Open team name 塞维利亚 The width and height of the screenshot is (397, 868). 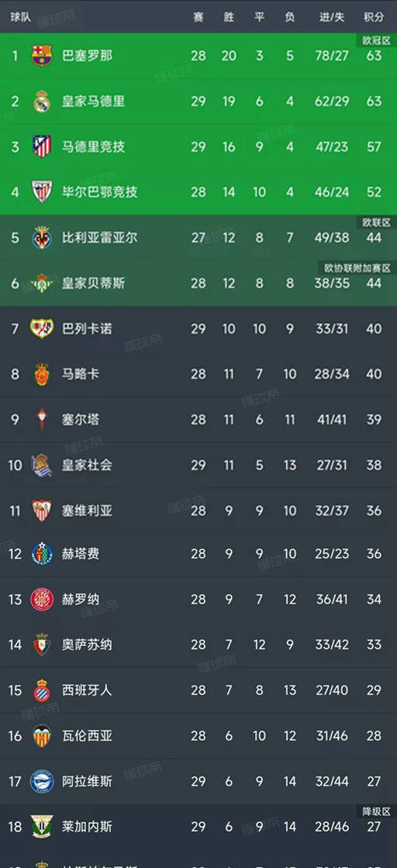(x=87, y=510)
